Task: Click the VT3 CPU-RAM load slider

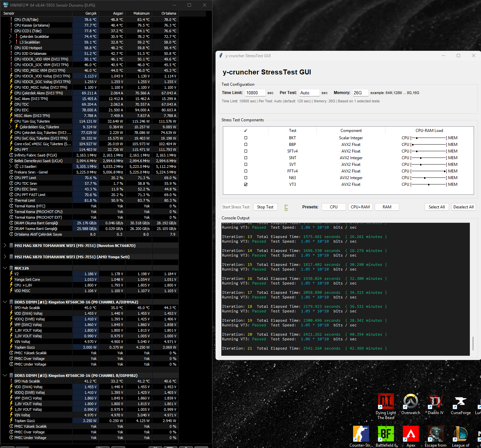Action: point(429,184)
